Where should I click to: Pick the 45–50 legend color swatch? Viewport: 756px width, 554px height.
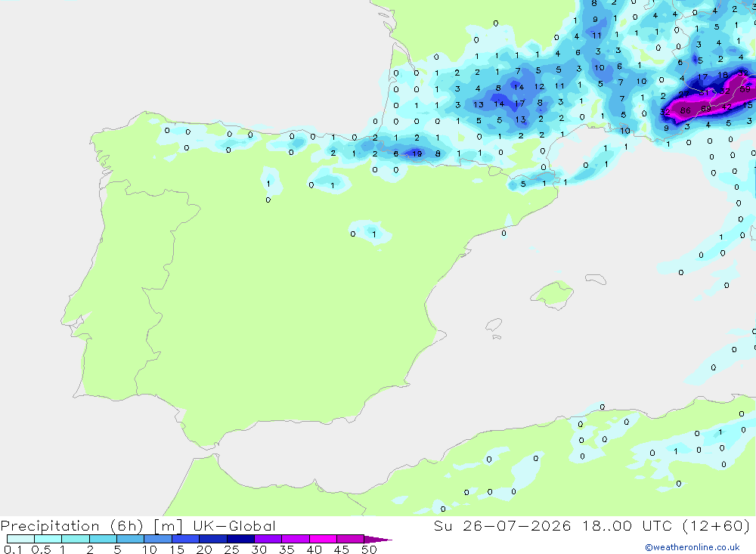(350, 539)
